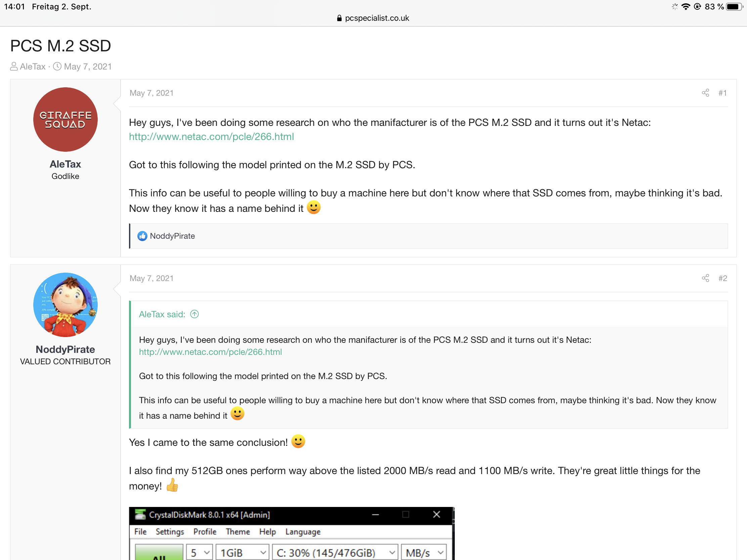Open the netac.com link in first post
This screenshot has width=747, height=560.
click(x=211, y=137)
